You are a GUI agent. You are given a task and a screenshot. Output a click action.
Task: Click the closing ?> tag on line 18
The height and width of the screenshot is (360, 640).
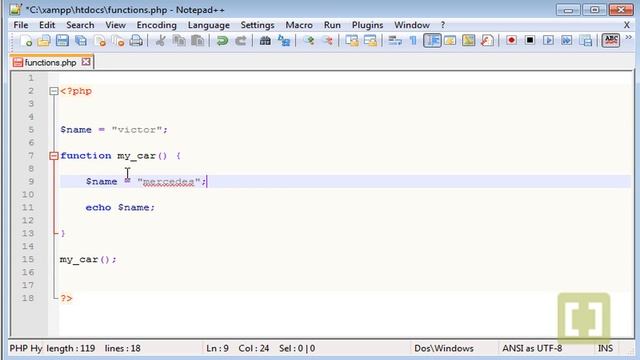[66, 298]
